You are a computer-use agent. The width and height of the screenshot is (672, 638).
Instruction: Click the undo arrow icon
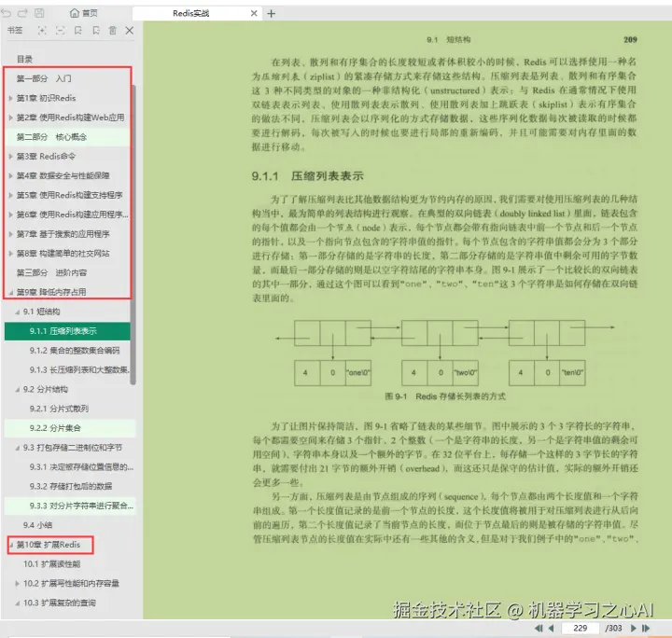pos(6,13)
